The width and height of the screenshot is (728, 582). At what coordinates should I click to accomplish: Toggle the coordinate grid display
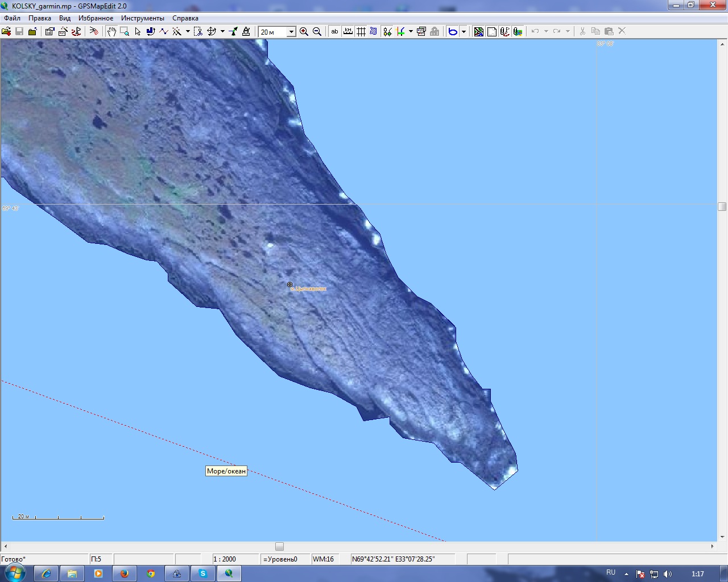tap(361, 32)
